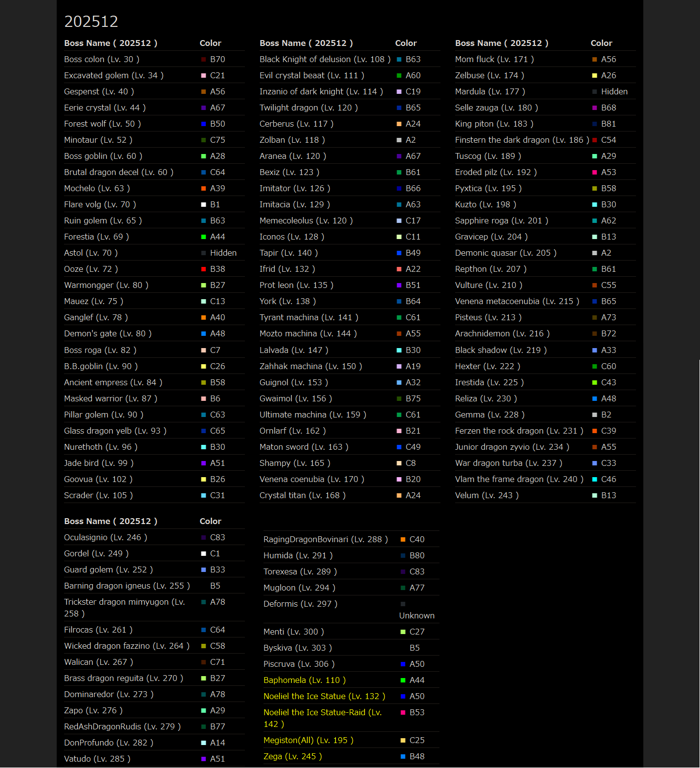Select the Twilight dragon (Lv. 120) link
The height and width of the screenshot is (768, 700).
(x=308, y=108)
